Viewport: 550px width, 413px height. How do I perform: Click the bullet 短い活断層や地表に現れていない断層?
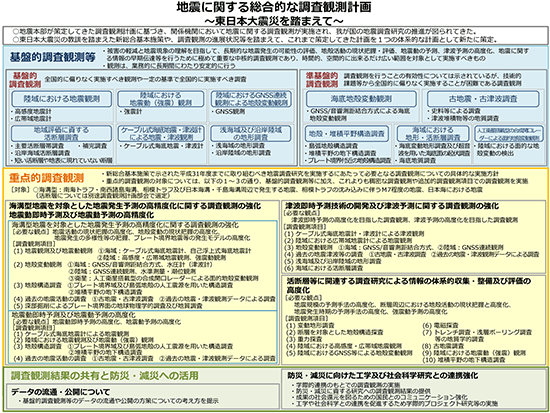coord(62,160)
